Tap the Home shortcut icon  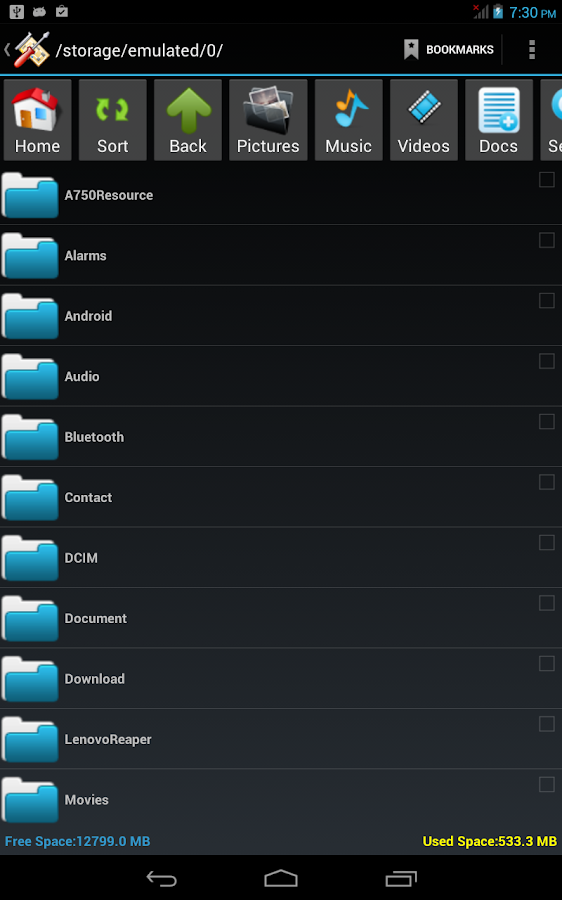[37, 120]
